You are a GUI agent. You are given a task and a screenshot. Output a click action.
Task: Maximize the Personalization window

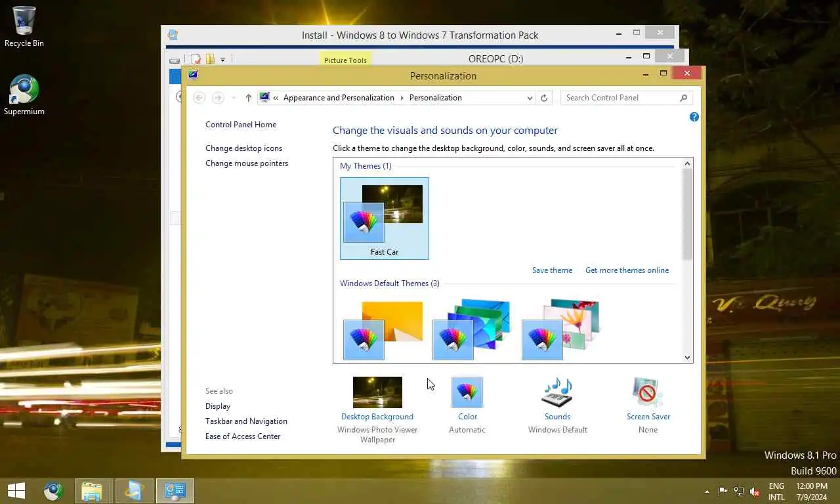point(663,73)
